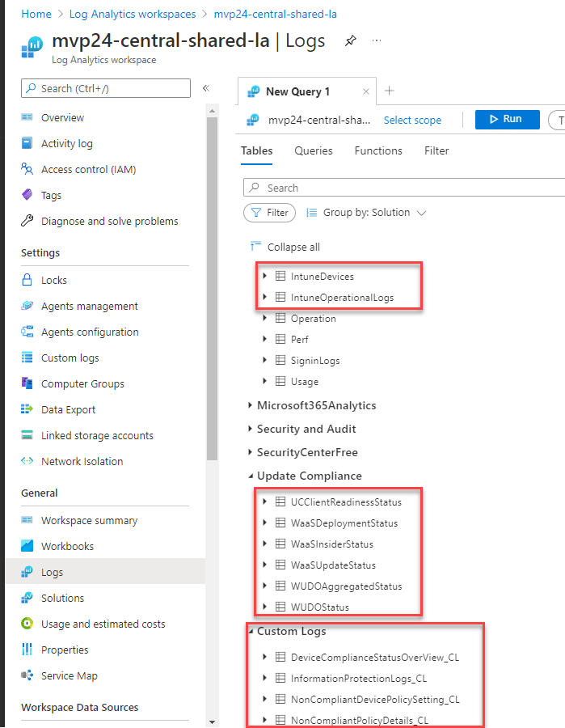The image size is (565, 728).
Task: Expand the WaaSUpdateStatus table
Action: tap(264, 565)
